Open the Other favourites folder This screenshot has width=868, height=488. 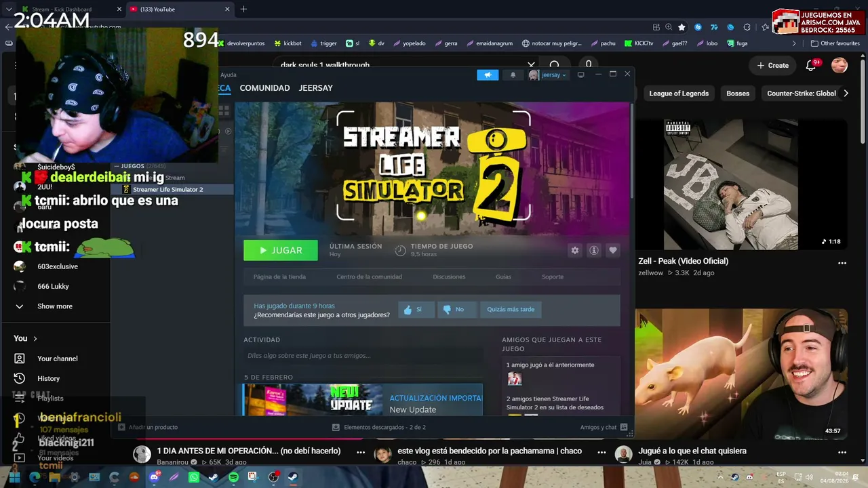pos(835,43)
